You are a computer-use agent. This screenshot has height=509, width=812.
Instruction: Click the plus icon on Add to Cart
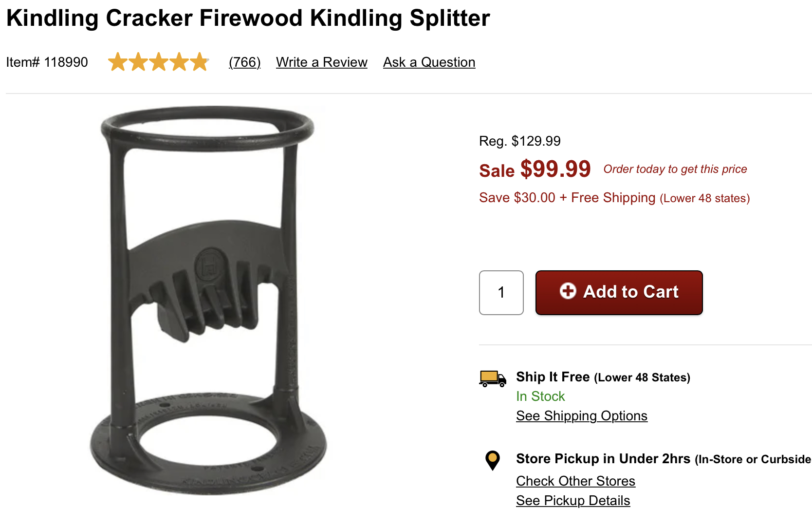[568, 291]
